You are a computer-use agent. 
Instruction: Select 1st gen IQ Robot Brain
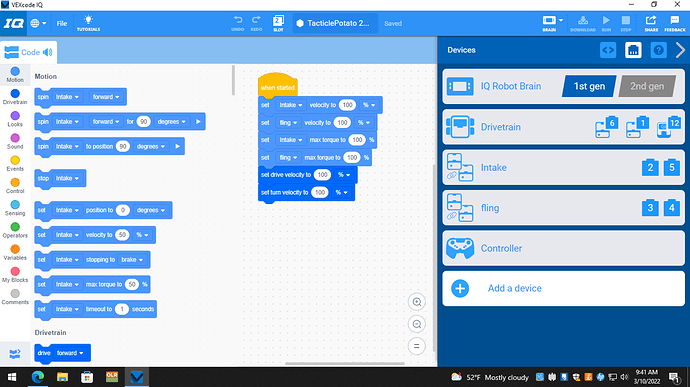[x=589, y=86]
